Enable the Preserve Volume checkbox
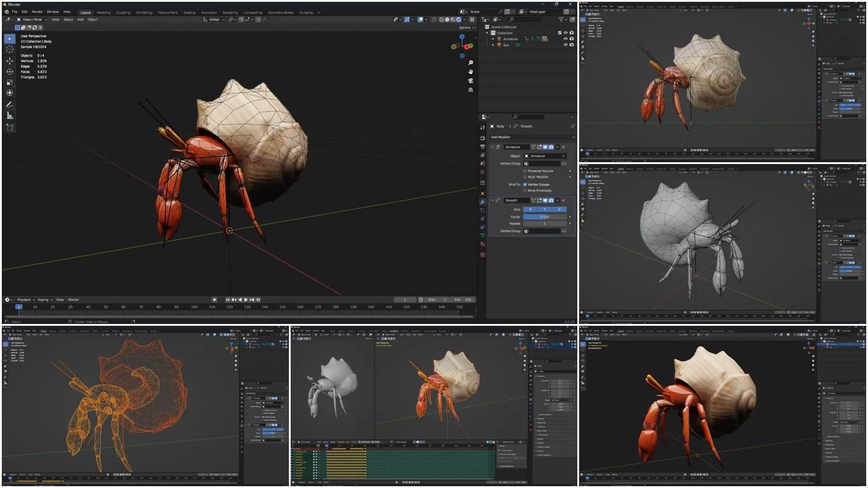 click(x=525, y=171)
